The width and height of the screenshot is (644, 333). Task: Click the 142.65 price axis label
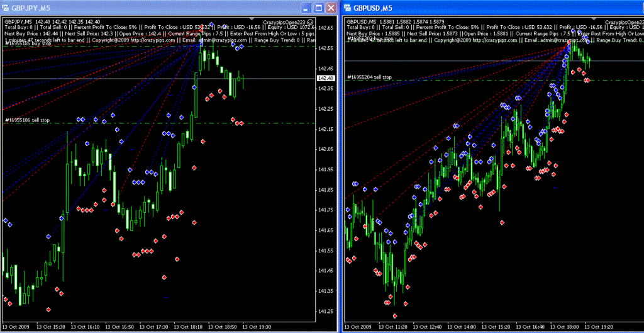tap(326, 28)
